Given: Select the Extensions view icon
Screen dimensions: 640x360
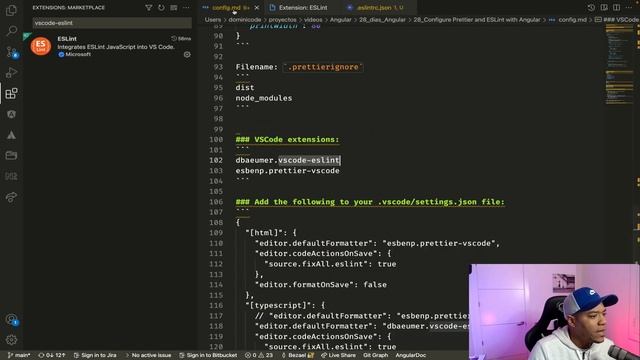Looking at the screenshot, I should pyautogui.click(x=11, y=93).
